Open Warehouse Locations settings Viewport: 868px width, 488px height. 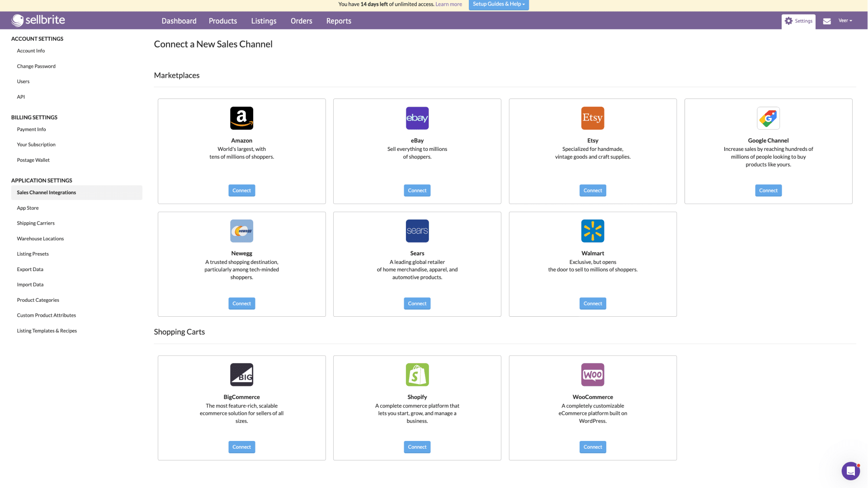click(x=40, y=239)
